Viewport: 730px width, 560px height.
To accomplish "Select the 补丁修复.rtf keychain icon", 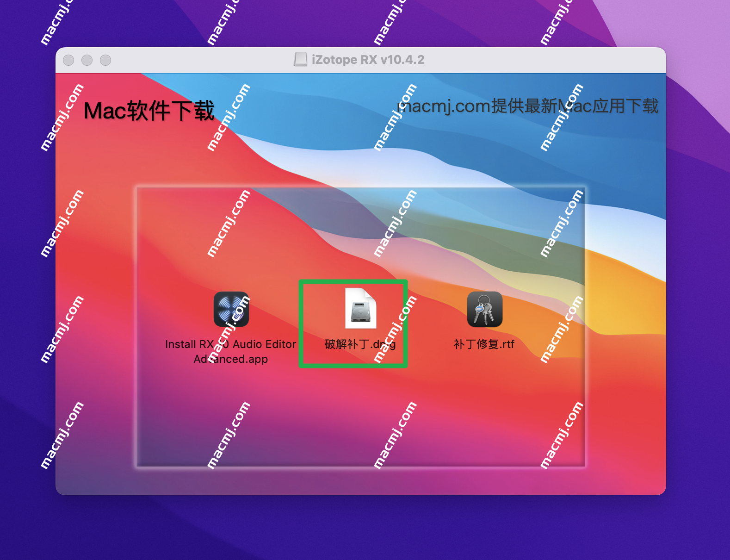I will [484, 309].
